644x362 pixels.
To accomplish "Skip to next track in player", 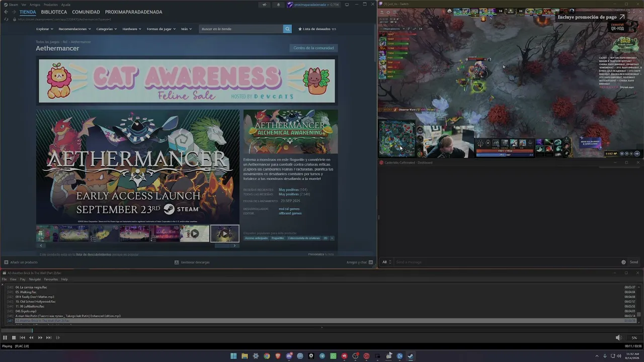I will pyautogui.click(x=49, y=338).
